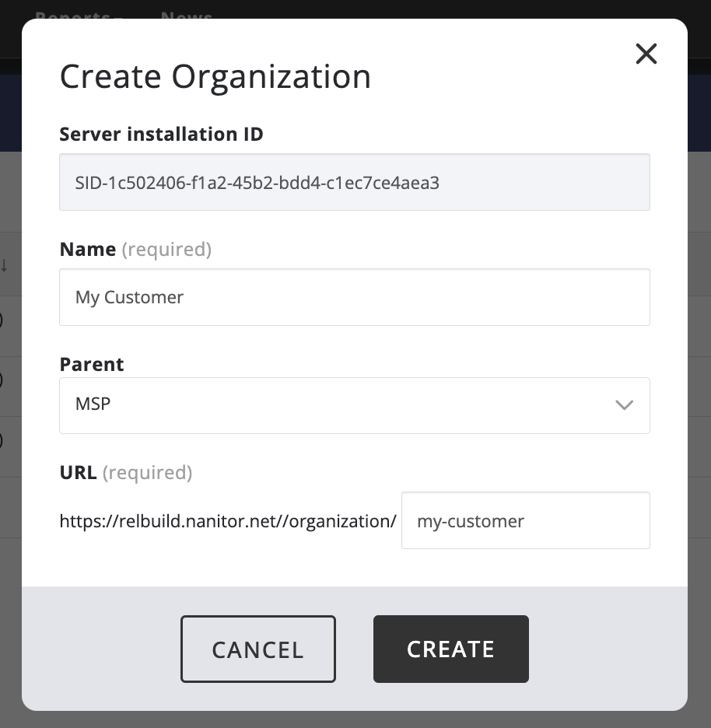Click the sort arrow at left edge
711x728 pixels.
pyautogui.click(x=5, y=265)
